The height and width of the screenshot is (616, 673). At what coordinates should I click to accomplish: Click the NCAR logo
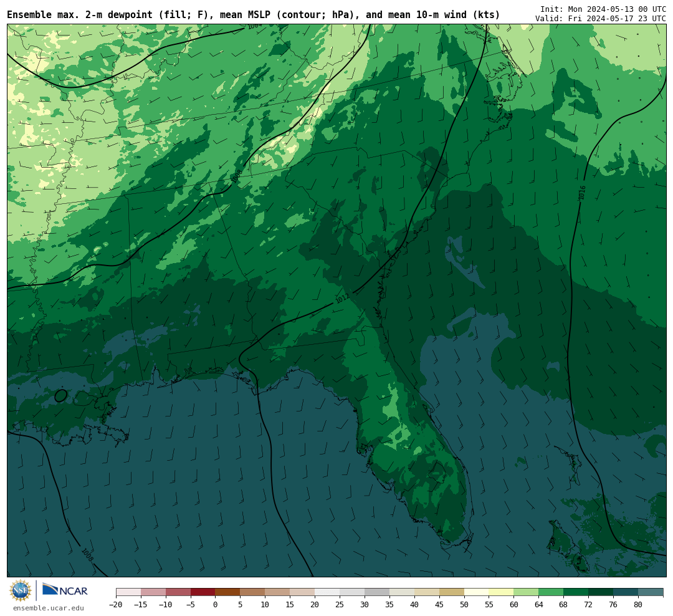coord(65,590)
